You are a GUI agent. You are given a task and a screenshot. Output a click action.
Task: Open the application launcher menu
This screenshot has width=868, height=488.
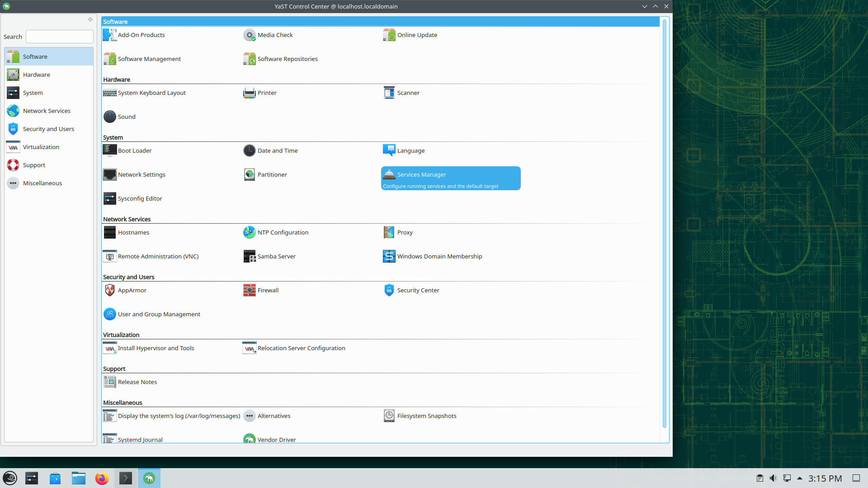click(10, 478)
